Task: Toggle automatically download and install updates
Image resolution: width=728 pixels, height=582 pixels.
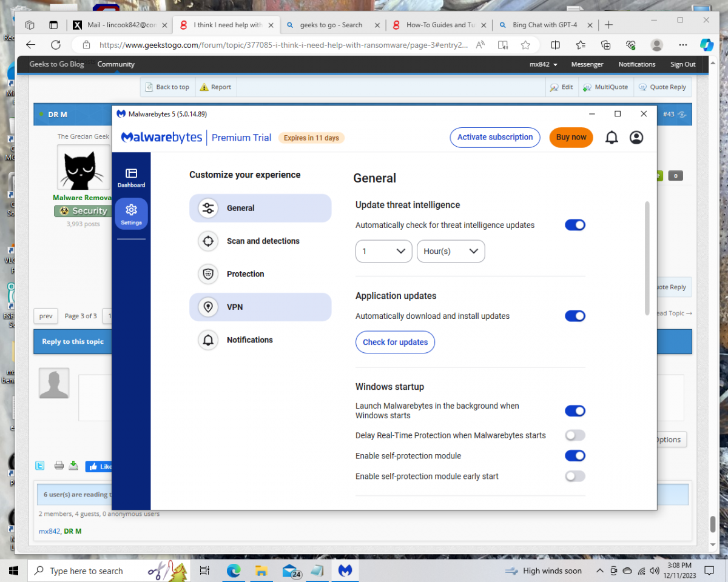Action: [575, 316]
